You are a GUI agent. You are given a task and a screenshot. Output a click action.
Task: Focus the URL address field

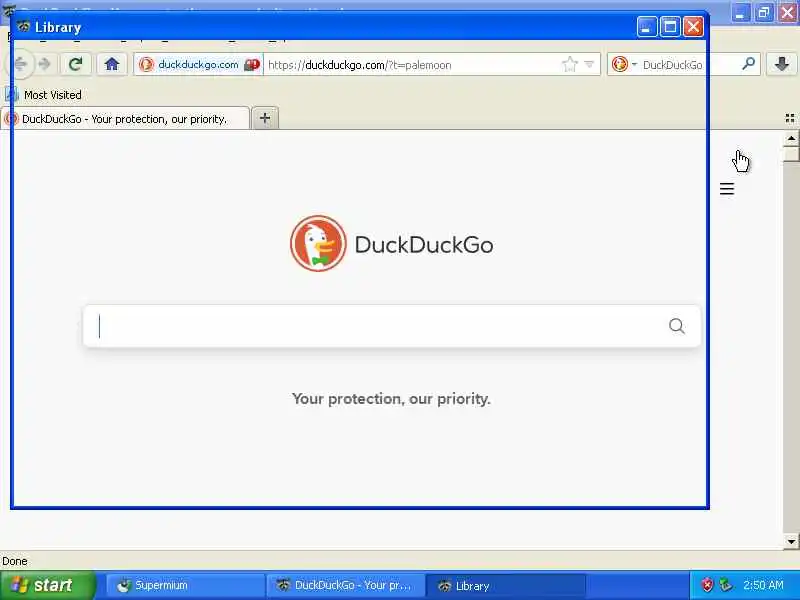411,65
